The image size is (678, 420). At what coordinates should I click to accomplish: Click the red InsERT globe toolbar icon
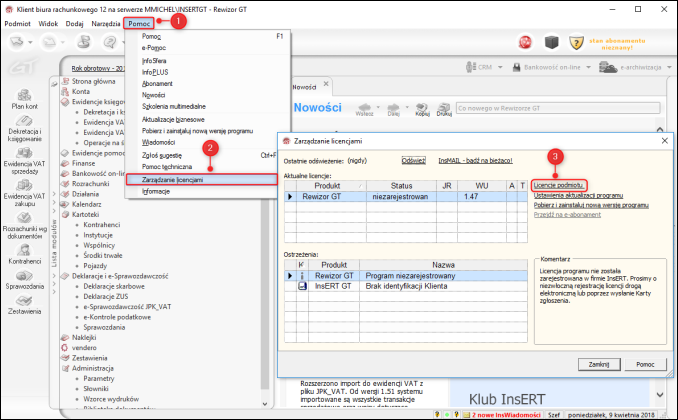point(525,42)
